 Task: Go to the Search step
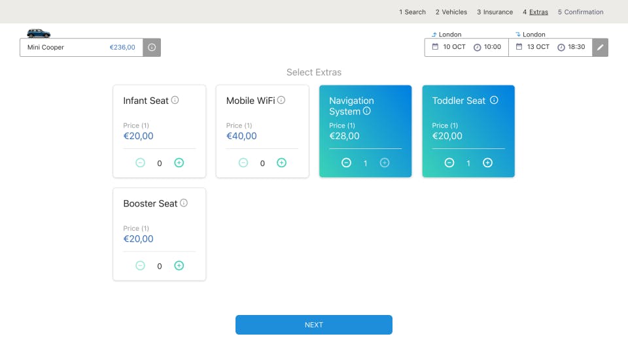tap(412, 12)
